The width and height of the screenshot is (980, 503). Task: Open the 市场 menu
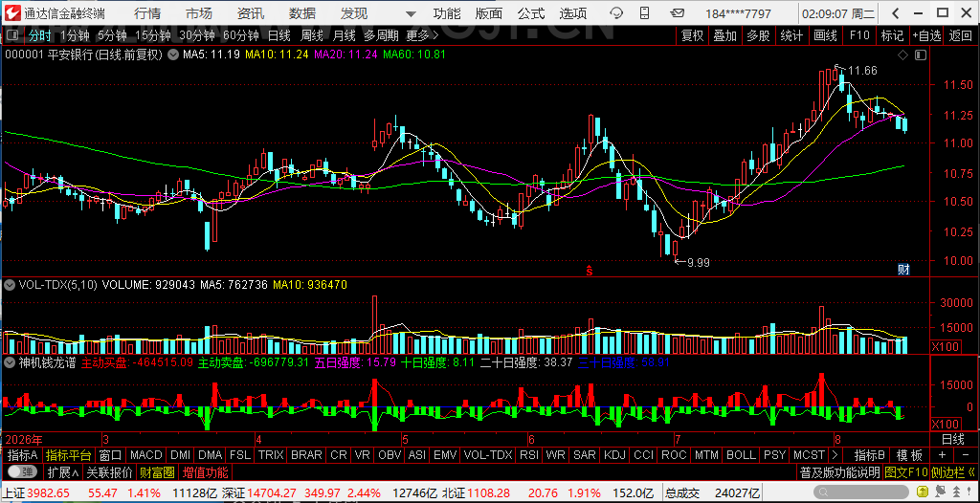(199, 13)
